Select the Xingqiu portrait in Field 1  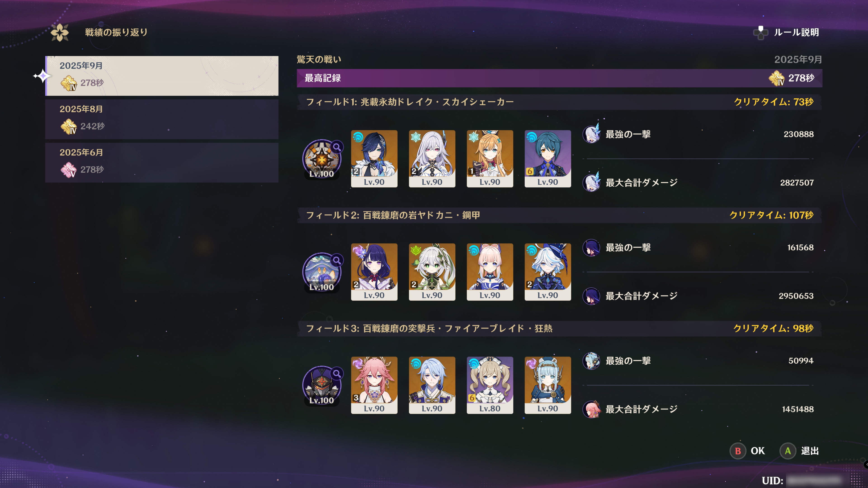[548, 159]
